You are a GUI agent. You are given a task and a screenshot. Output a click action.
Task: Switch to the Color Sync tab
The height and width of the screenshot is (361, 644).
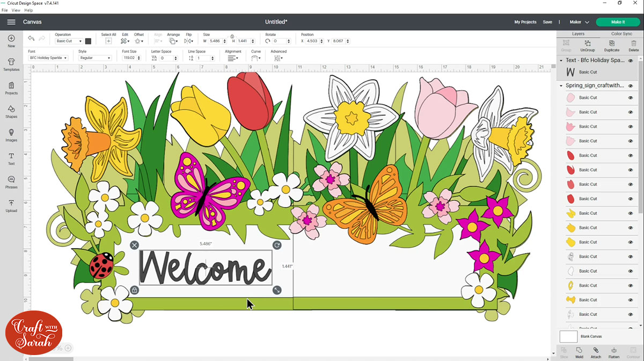click(x=621, y=33)
